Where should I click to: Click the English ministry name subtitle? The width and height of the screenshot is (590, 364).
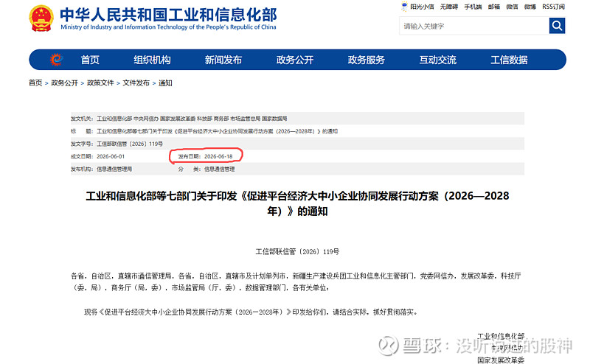click(x=168, y=27)
